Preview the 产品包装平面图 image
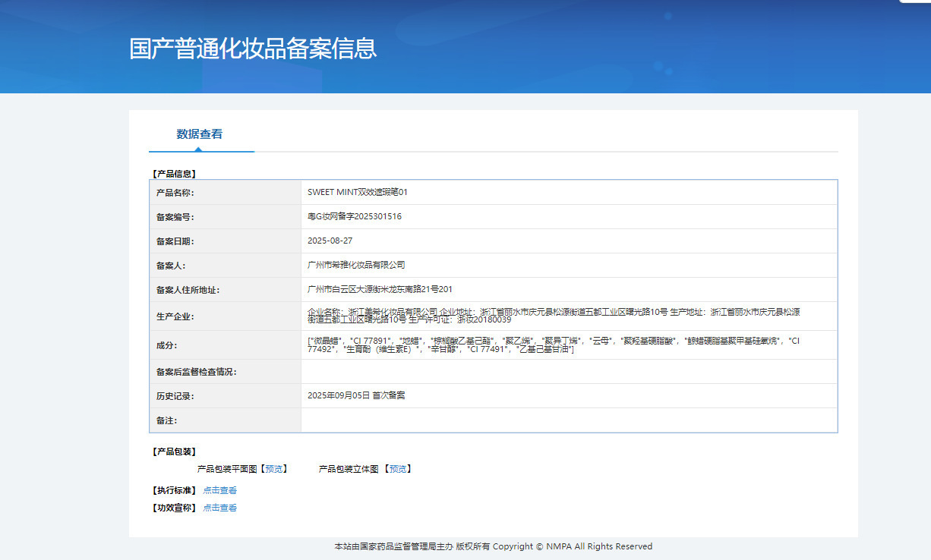The height and width of the screenshot is (560, 931). pyautogui.click(x=274, y=469)
